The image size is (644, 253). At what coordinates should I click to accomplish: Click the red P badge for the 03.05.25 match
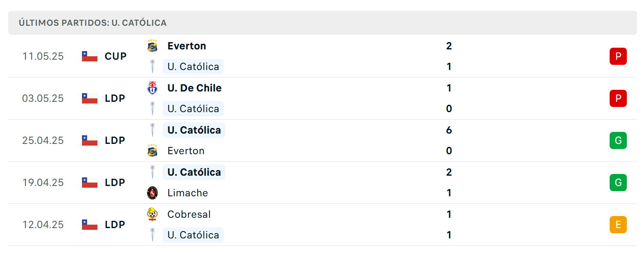pyautogui.click(x=618, y=98)
